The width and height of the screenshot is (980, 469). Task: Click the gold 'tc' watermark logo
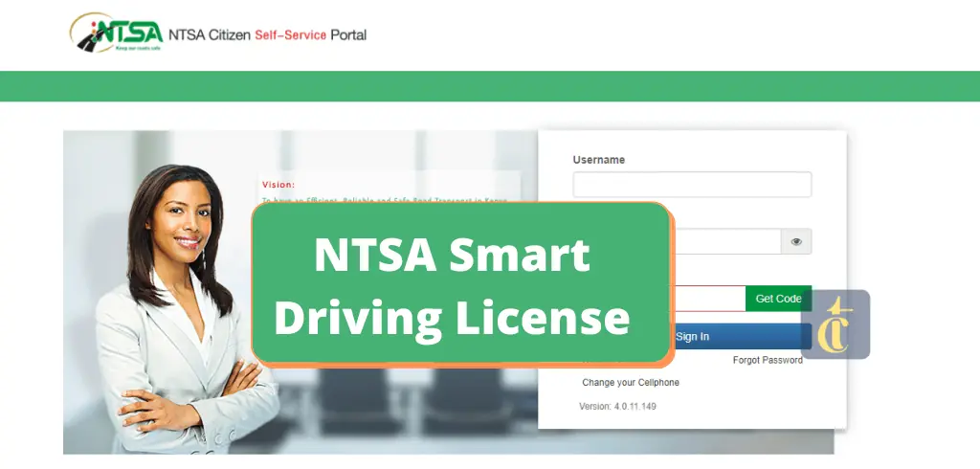click(x=835, y=324)
